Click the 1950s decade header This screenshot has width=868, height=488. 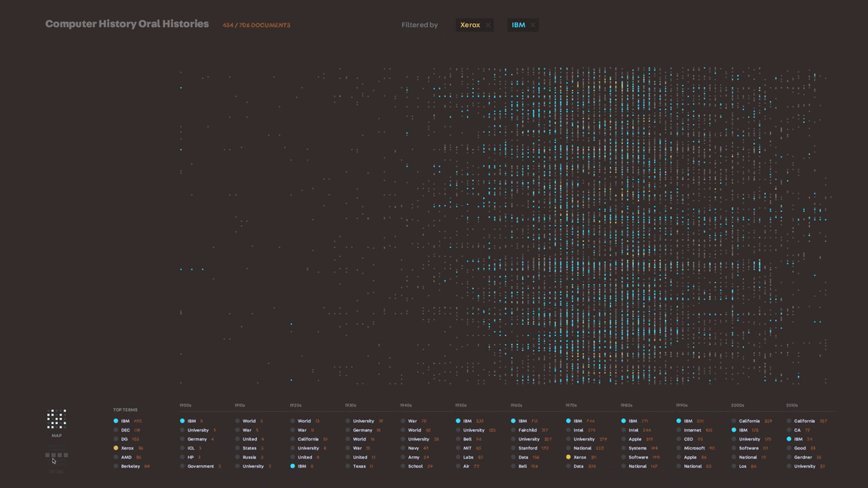pos(460,405)
